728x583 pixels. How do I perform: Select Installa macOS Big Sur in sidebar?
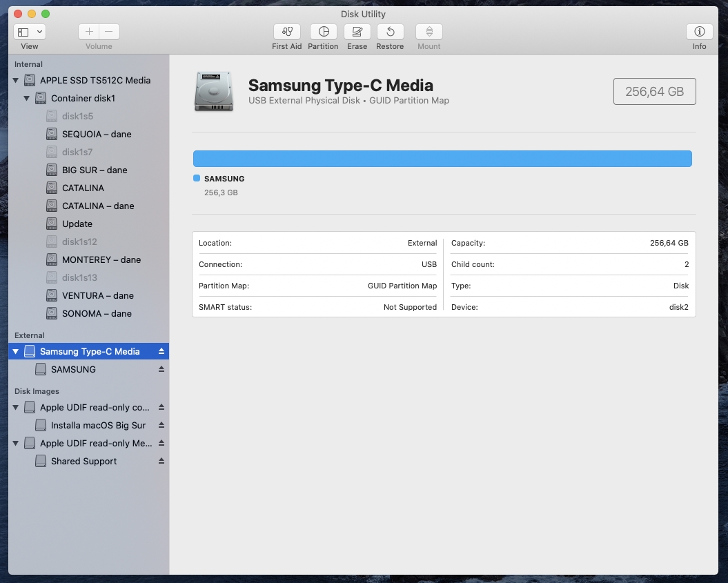pos(89,425)
